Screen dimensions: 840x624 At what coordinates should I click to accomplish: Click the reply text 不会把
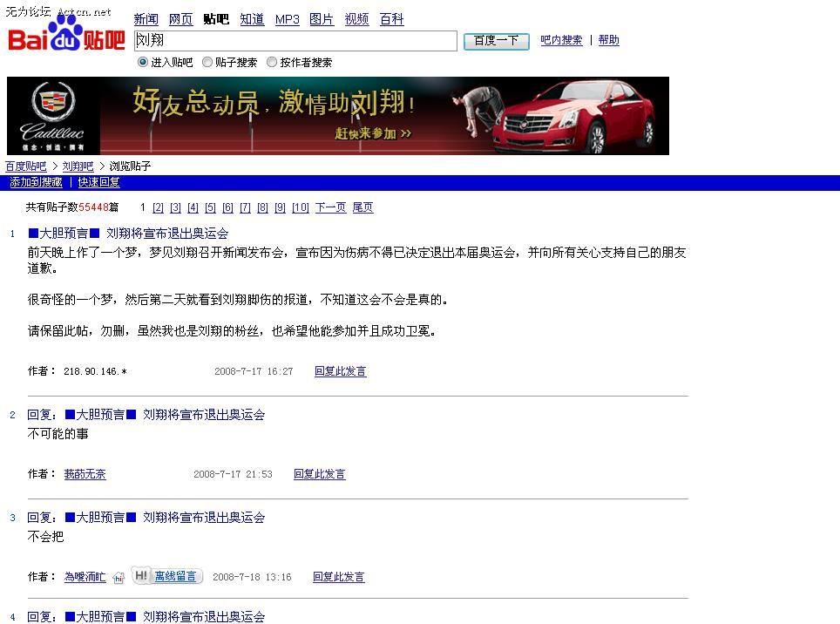click(x=45, y=537)
